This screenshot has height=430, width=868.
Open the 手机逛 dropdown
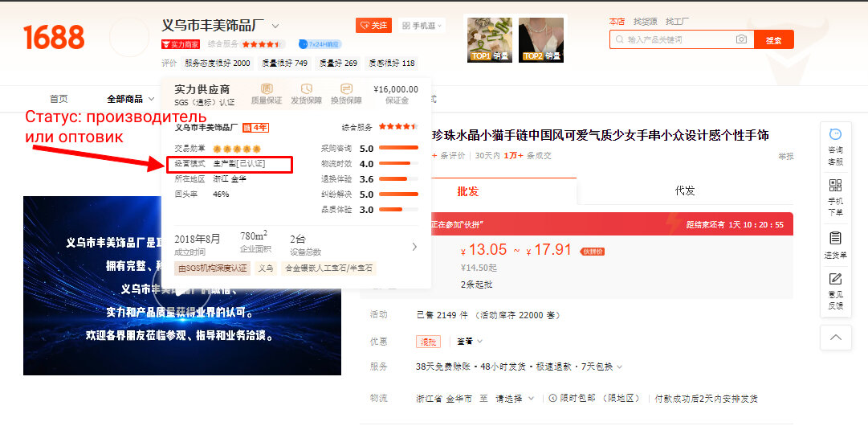(422, 26)
